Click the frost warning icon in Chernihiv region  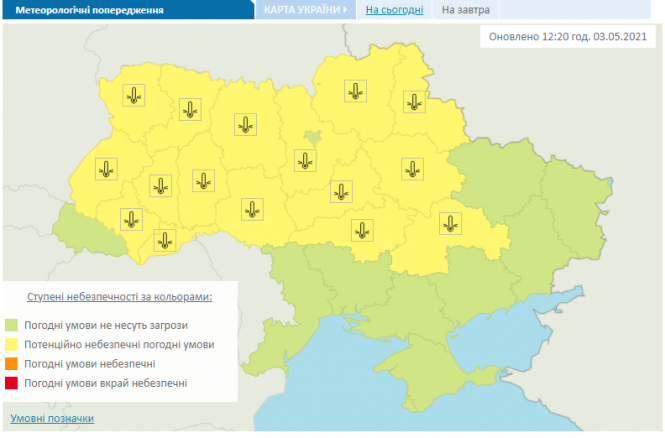click(x=349, y=92)
